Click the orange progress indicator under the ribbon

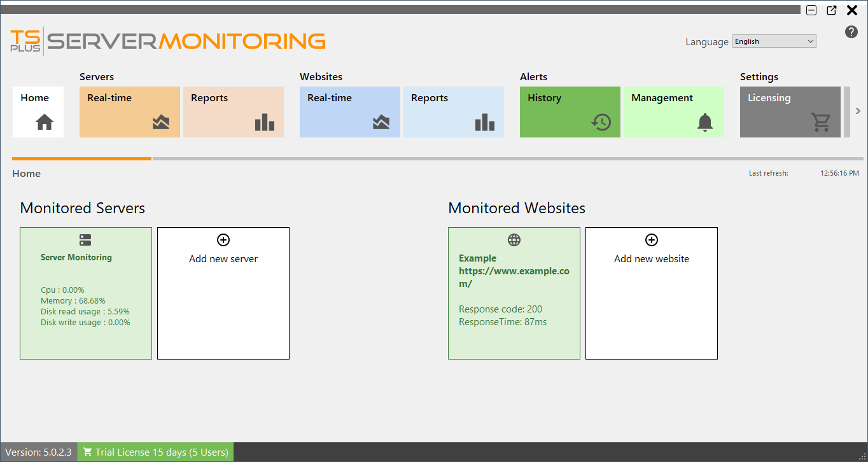[81, 157]
